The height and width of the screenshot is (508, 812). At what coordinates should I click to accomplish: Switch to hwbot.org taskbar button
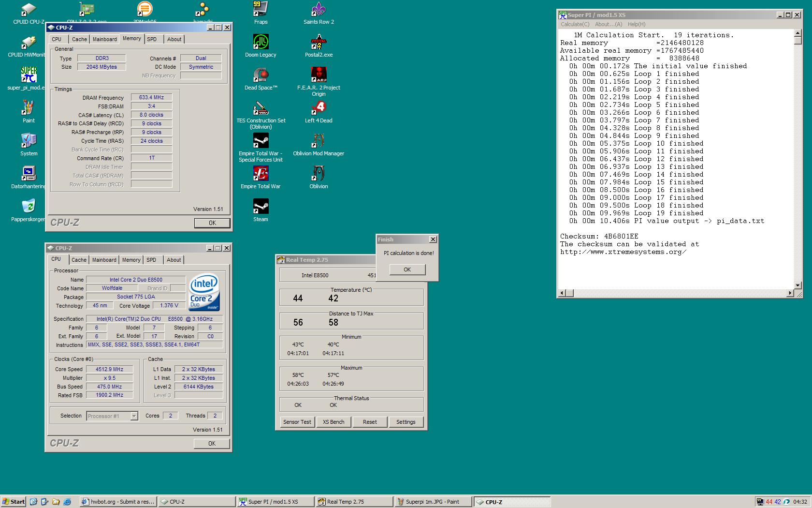point(118,502)
